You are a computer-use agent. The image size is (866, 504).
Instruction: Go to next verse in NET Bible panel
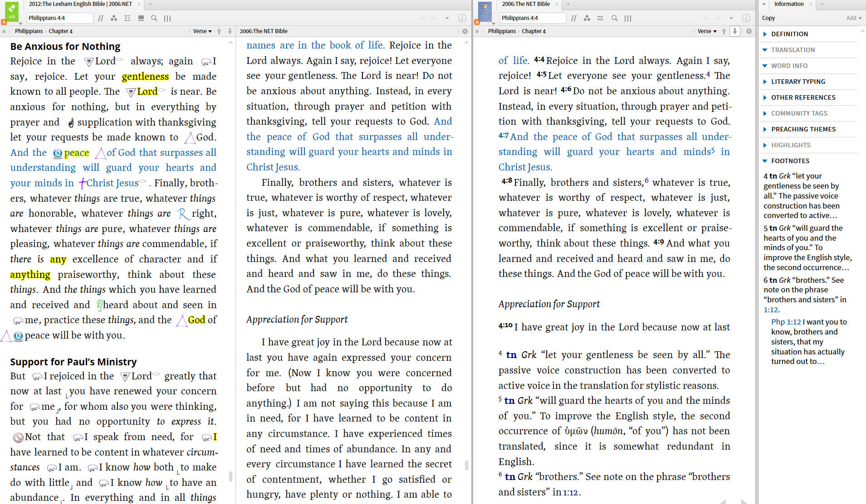tap(735, 31)
